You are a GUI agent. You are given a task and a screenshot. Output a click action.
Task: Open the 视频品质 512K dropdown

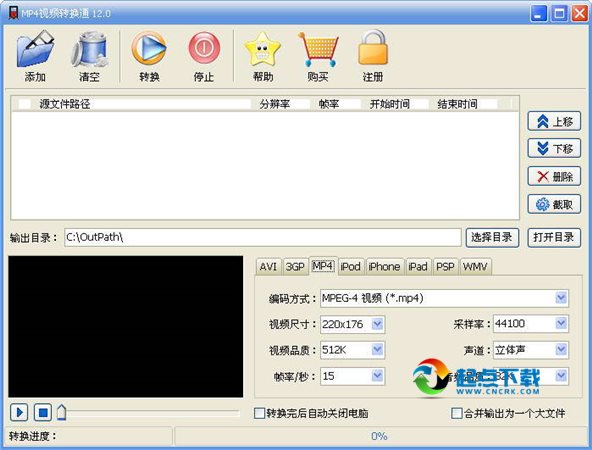tap(353, 350)
